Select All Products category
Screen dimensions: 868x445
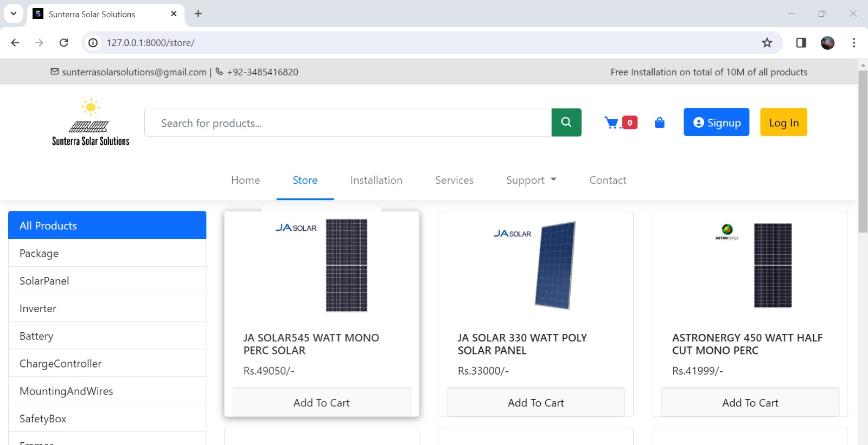coord(107,225)
